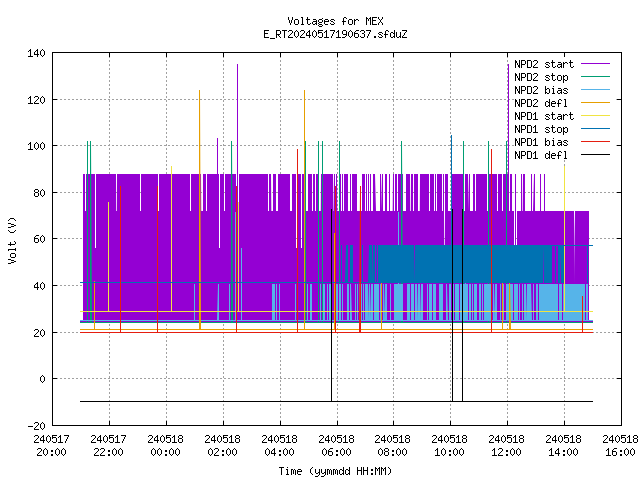Screen dimensions: 640x480
Task: Click the purple NPD2 start legend line sample
Action: [595, 64]
